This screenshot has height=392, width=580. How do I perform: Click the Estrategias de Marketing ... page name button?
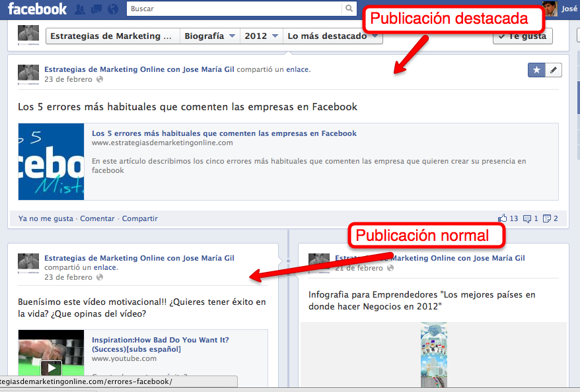tap(113, 36)
